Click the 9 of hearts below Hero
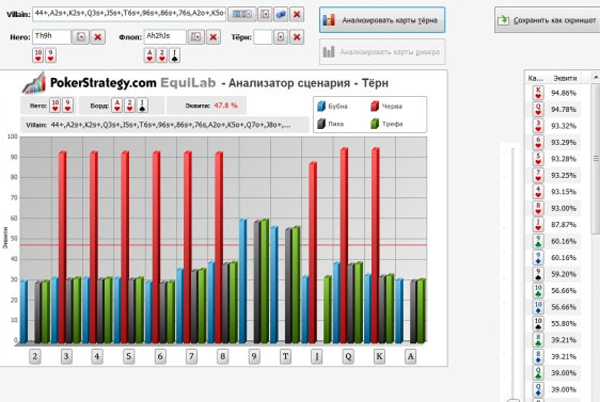Image resolution: width=600 pixels, height=402 pixels. pyautogui.click(x=51, y=55)
